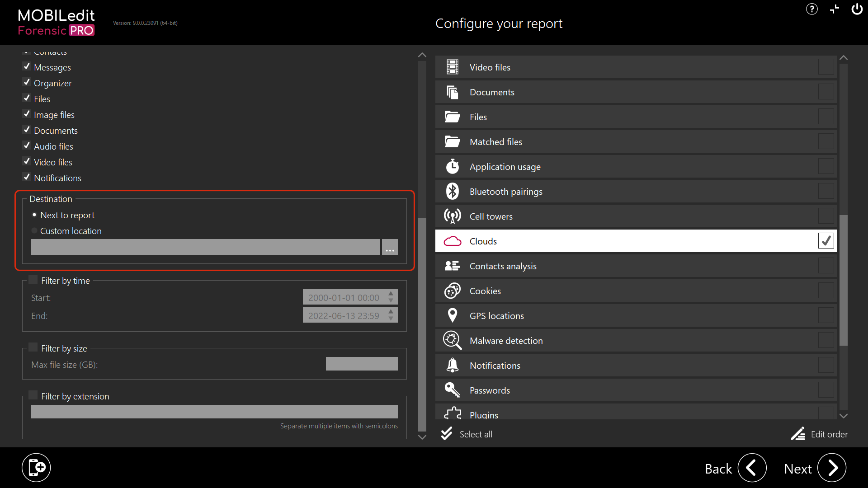Image resolution: width=868 pixels, height=488 pixels.
Task: Click the downward chevron below the left panel
Action: pyautogui.click(x=422, y=437)
